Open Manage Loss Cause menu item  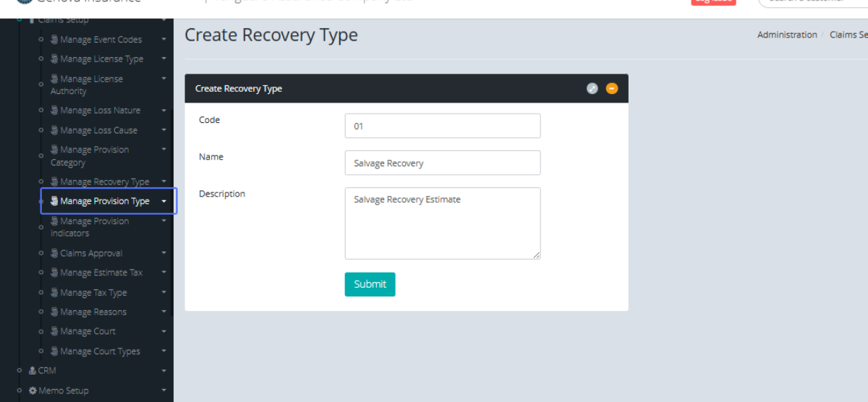98,131
